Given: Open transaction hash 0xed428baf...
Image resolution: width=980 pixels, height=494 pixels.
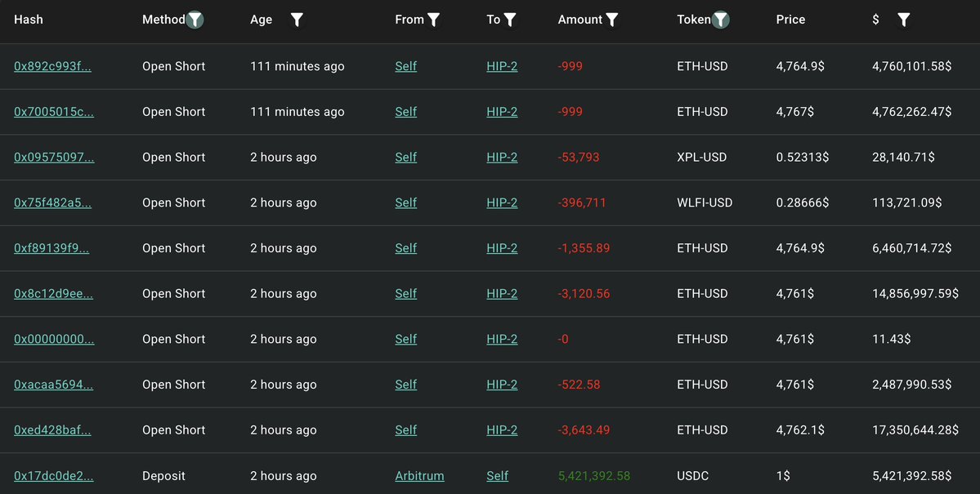Looking at the screenshot, I should point(52,430).
